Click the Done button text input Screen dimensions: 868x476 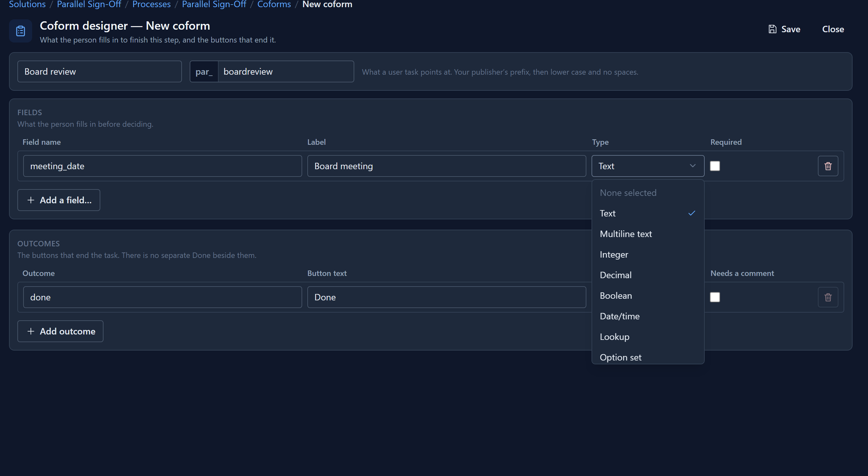(x=447, y=297)
